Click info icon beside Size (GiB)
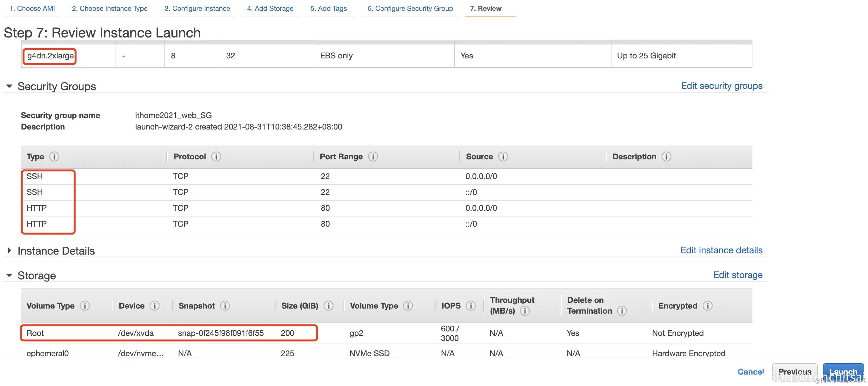Image resolution: width=868 pixels, height=386 pixels. (329, 306)
